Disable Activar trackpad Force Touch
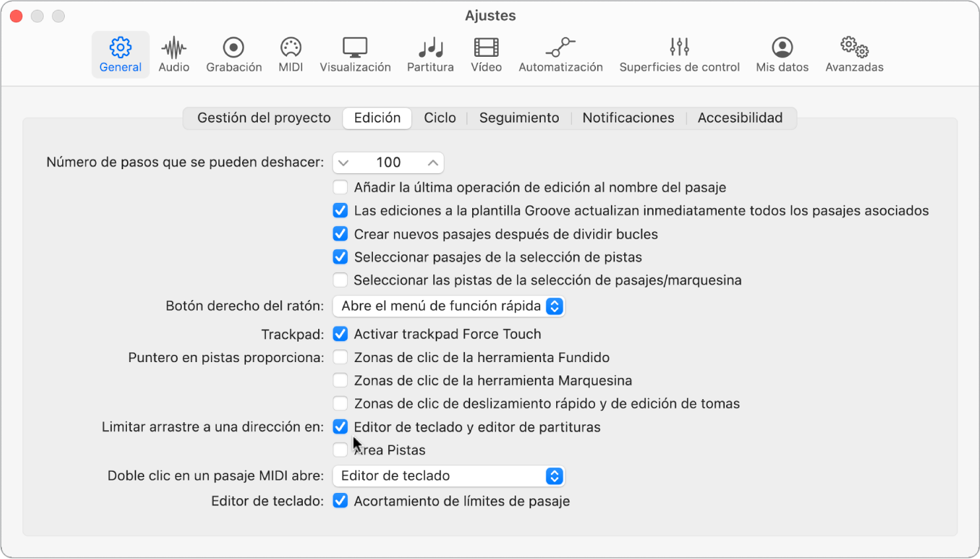The image size is (980, 559). coord(341,334)
